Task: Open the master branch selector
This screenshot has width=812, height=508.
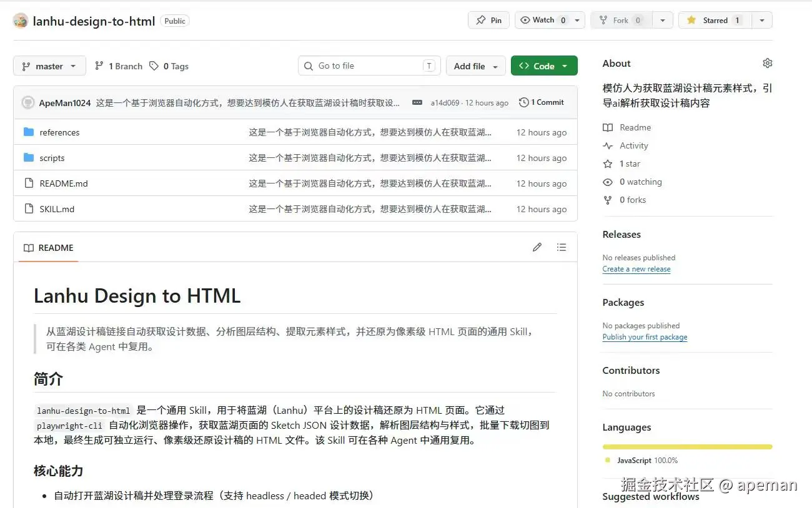Action: point(49,66)
